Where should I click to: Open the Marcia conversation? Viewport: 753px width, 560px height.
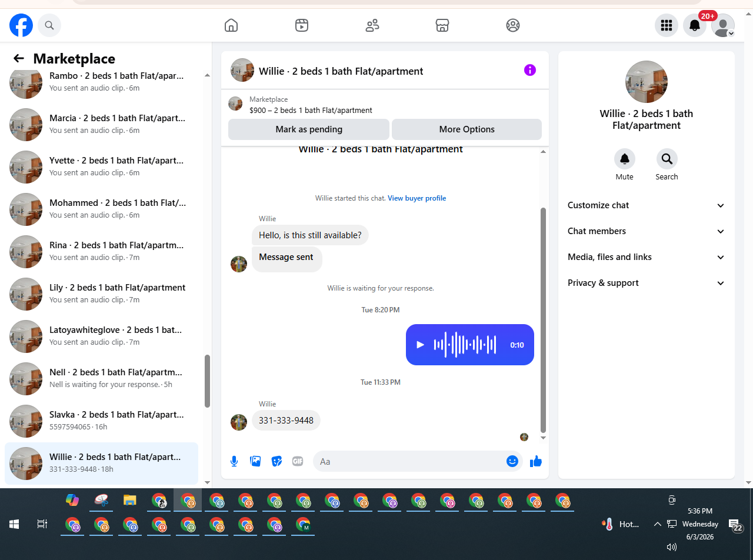[x=101, y=124]
